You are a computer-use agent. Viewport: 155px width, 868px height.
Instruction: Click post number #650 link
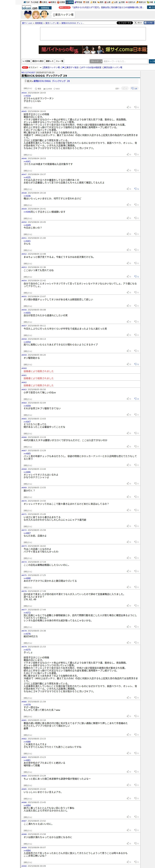point(24,222)
